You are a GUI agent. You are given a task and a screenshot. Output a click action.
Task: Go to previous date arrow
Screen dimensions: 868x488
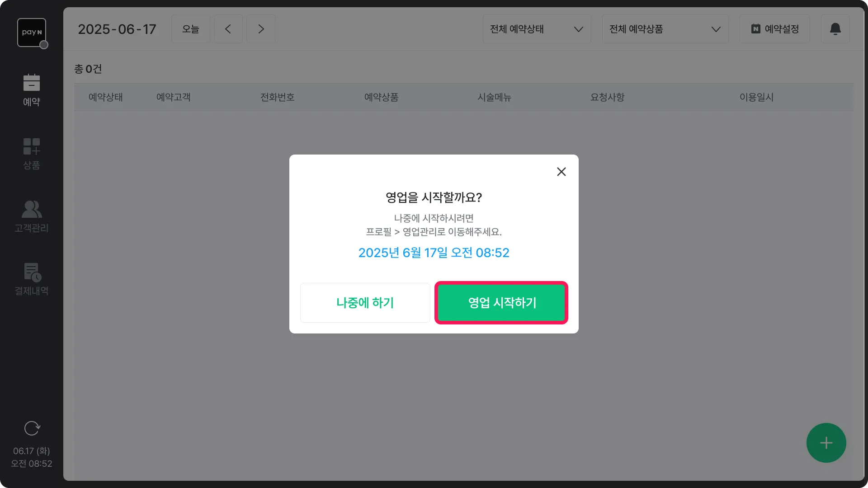pos(228,29)
